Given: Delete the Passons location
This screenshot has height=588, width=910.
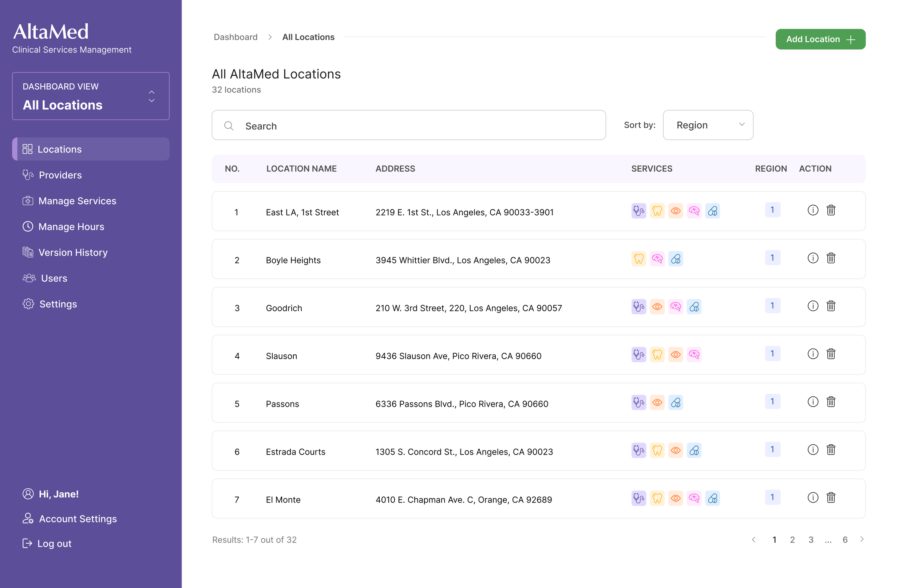Looking at the screenshot, I should pos(831,402).
